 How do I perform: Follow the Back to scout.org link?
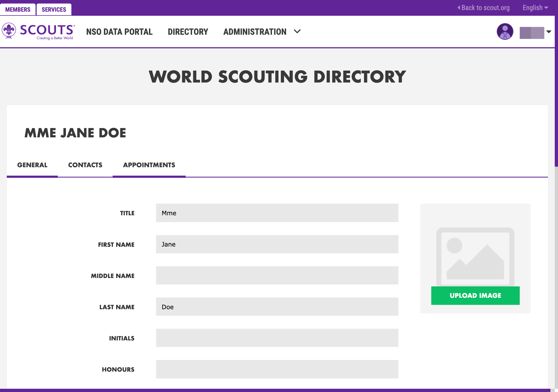click(x=483, y=8)
